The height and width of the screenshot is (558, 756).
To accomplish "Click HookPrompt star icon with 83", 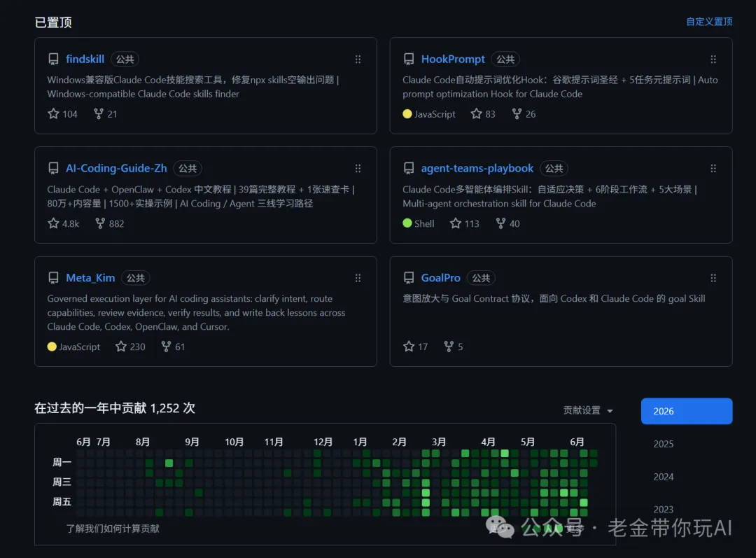I will click(476, 114).
